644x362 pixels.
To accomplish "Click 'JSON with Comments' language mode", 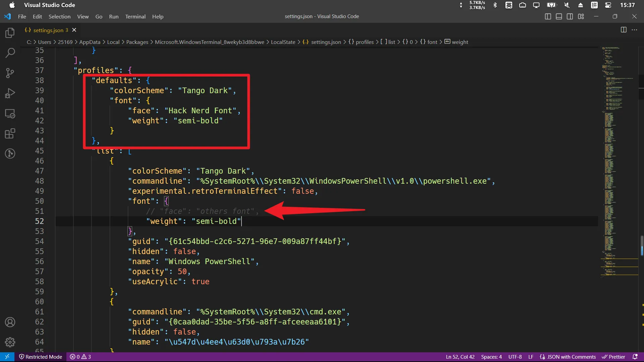I will tap(571, 357).
